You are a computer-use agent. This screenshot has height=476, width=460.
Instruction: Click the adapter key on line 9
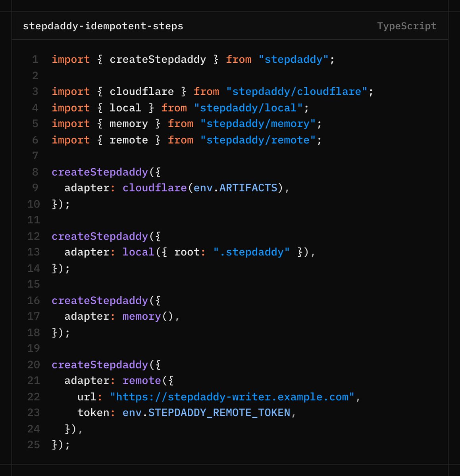(87, 188)
